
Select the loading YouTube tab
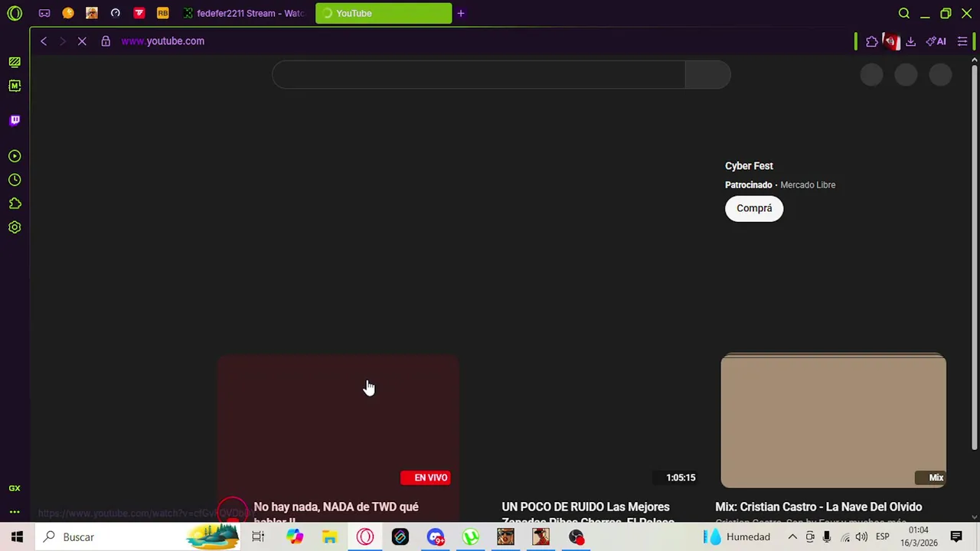[x=384, y=13]
